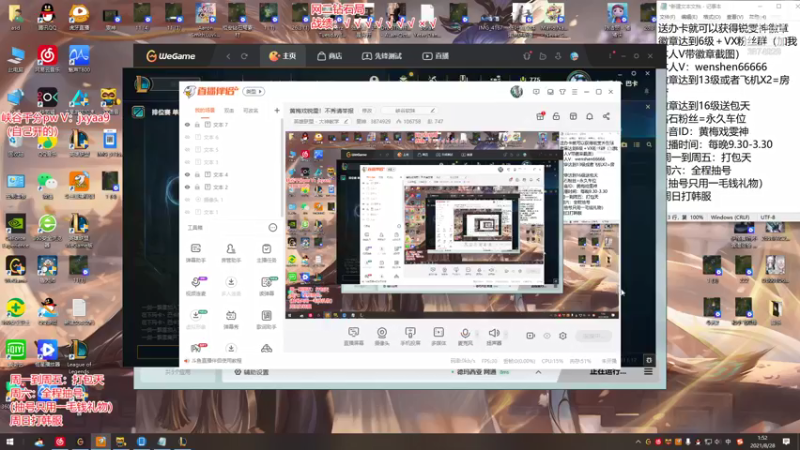Mute the 麦克风 microphone
The width and height of the screenshot is (800, 450).
click(x=465, y=336)
